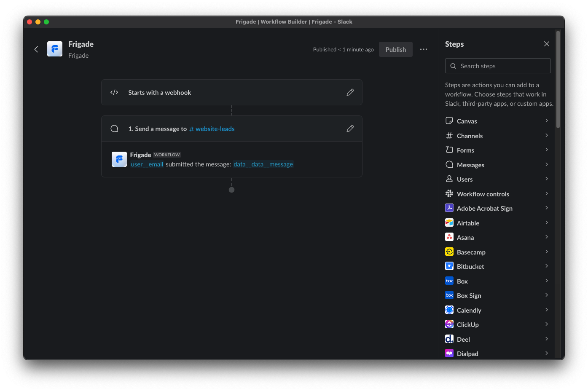Click the webhook code icon
The width and height of the screenshot is (588, 391).
pyautogui.click(x=114, y=92)
